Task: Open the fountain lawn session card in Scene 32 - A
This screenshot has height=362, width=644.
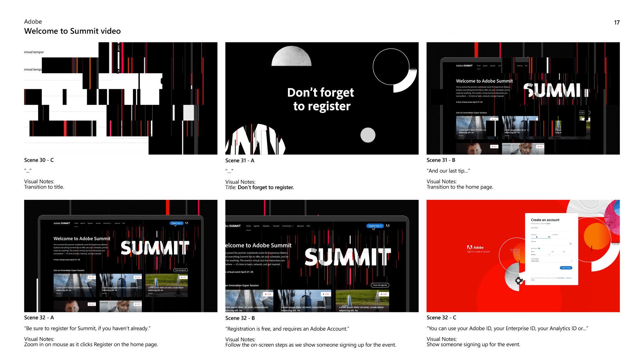Action: 167,285
